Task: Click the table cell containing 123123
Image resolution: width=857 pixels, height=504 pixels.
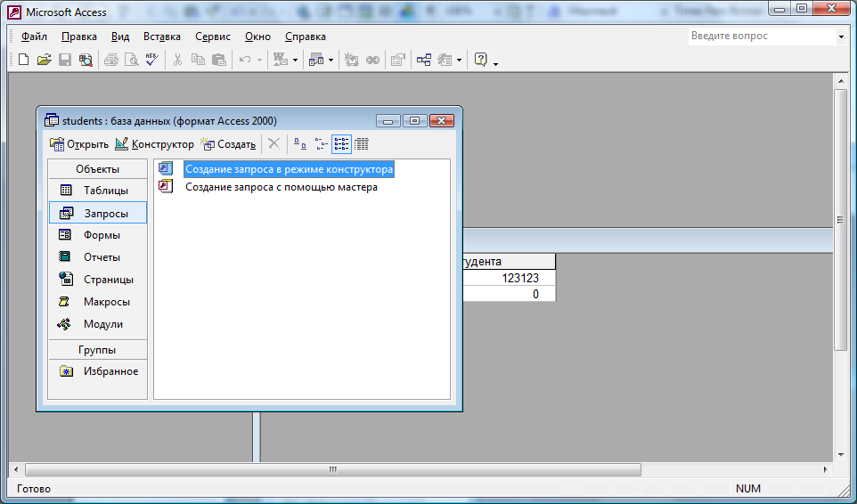Action: (x=509, y=278)
